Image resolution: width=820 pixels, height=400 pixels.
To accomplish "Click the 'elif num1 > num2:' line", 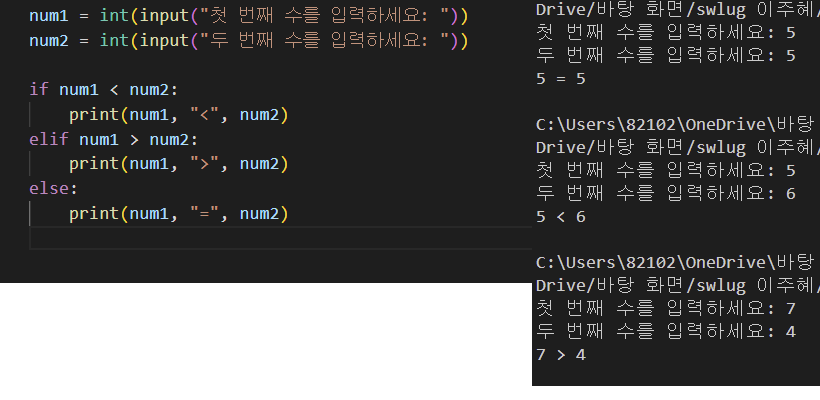I will click(x=113, y=139).
